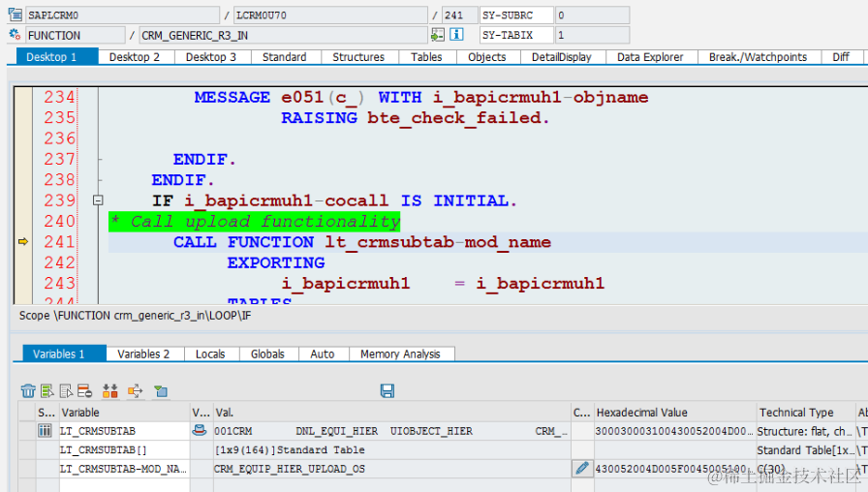Click the Hexadecimal Value column header
This screenshot has width=868, height=492.
(x=675, y=413)
